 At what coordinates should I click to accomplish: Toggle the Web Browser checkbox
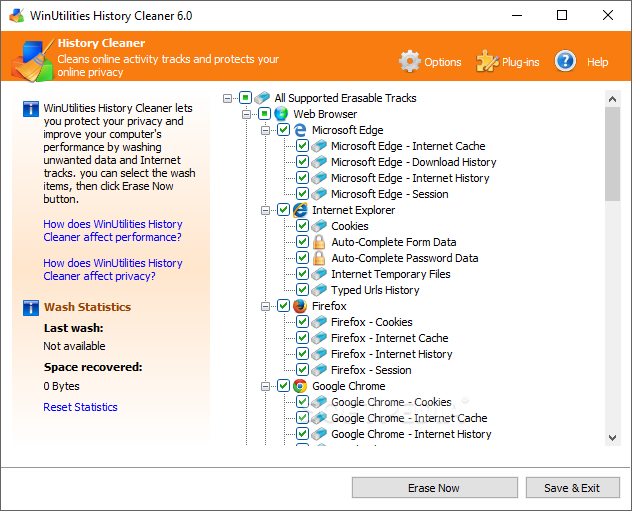coord(264,114)
